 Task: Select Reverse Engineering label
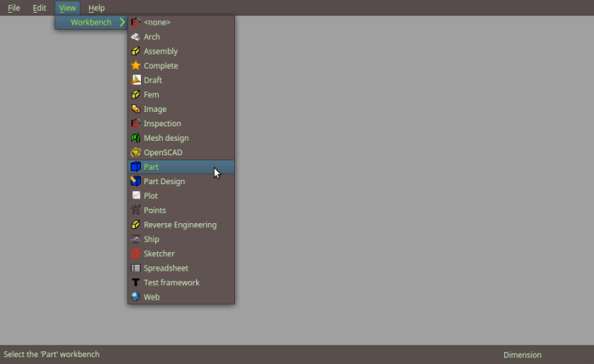(180, 225)
